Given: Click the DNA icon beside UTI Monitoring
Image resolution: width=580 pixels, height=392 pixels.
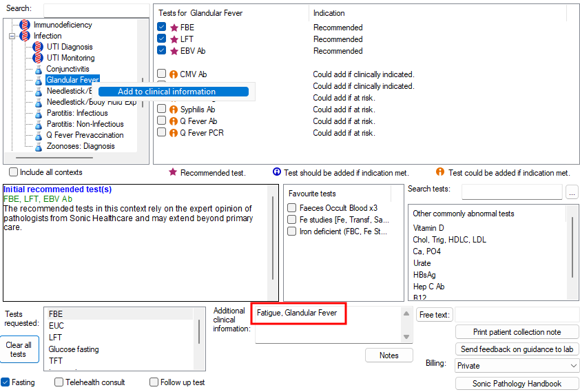Looking at the screenshot, I should pyautogui.click(x=38, y=58).
